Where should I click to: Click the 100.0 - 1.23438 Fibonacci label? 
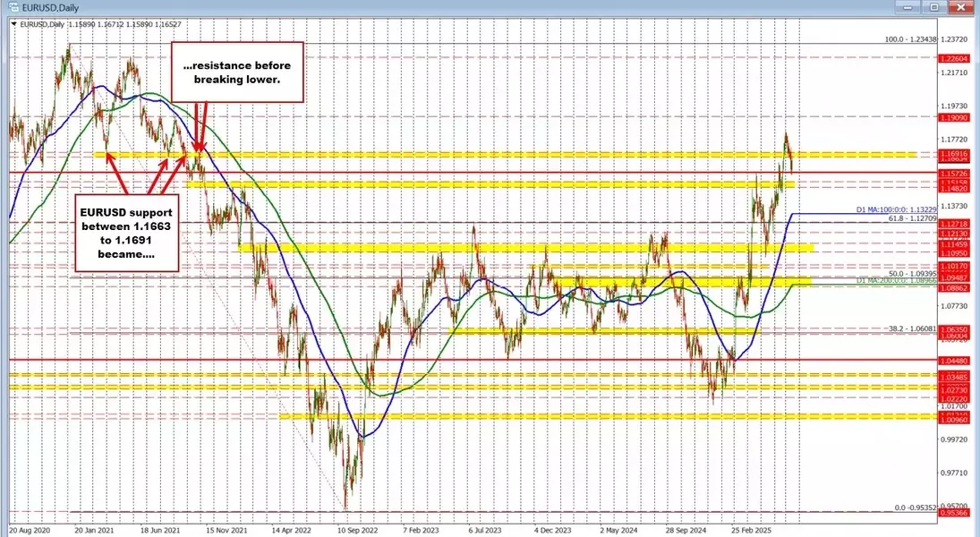[x=910, y=39]
